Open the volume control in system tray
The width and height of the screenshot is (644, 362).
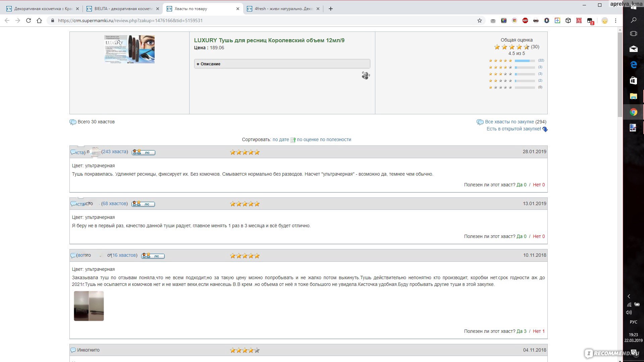click(x=629, y=312)
